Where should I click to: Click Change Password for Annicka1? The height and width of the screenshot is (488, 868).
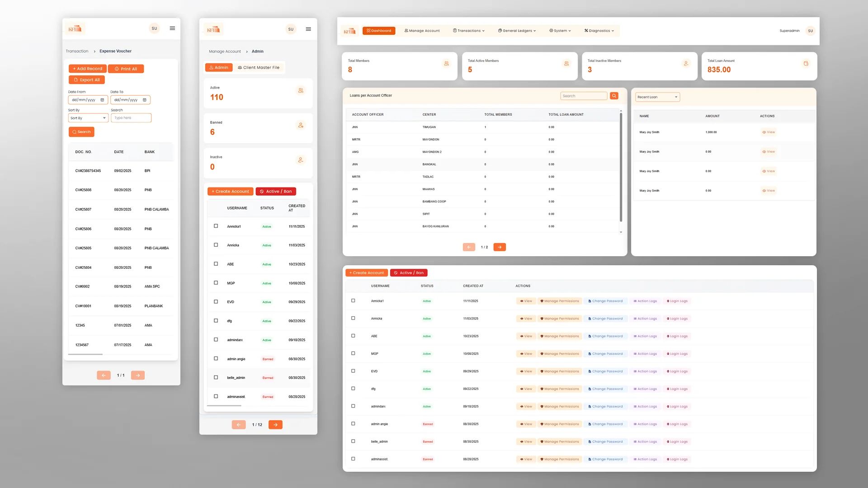click(x=605, y=301)
